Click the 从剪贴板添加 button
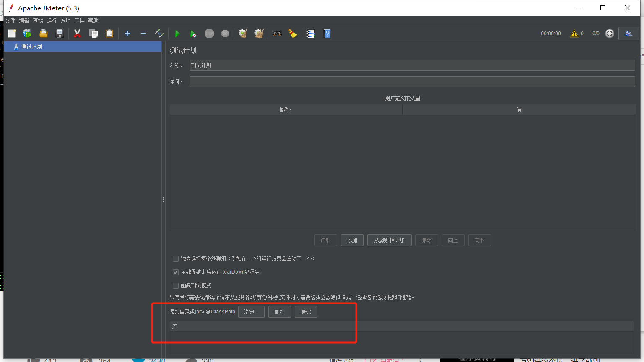This screenshot has height=362, width=644. point(390,240)
